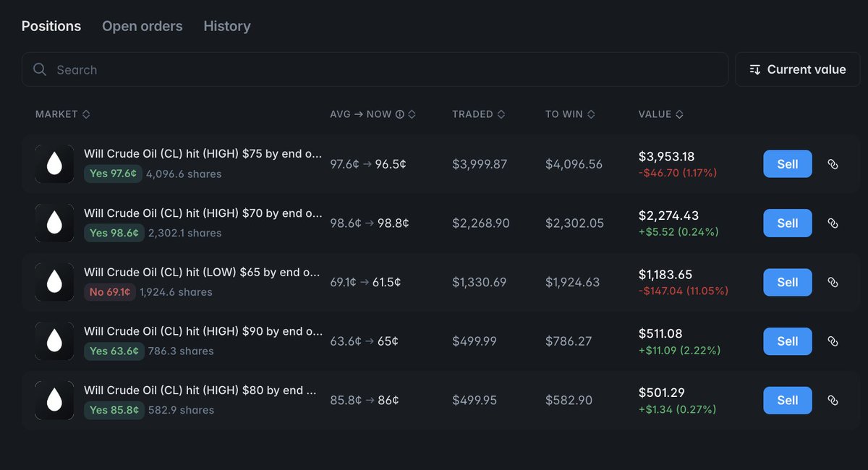Copy link for the $80 market position
Screen dimensions: 868x470
click(833, 401)
